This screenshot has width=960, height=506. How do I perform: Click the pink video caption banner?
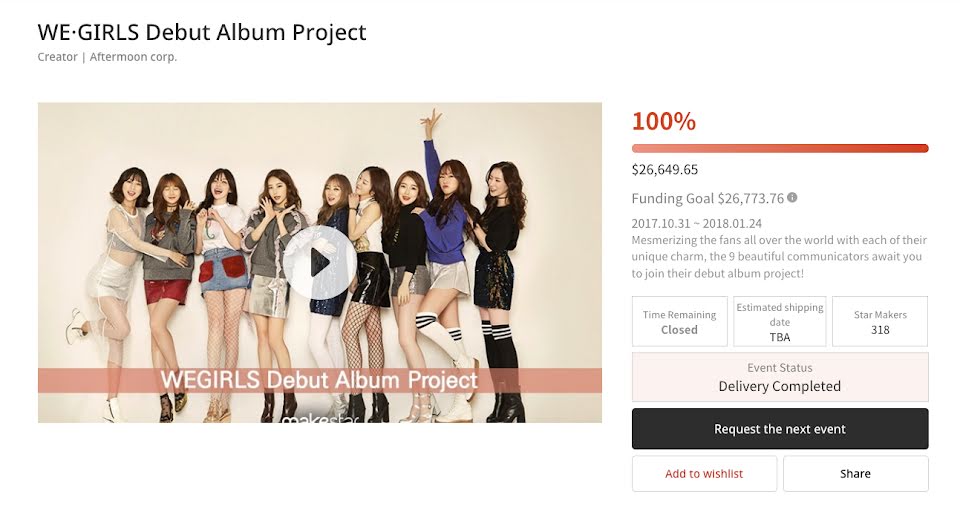tap(320, 380)
